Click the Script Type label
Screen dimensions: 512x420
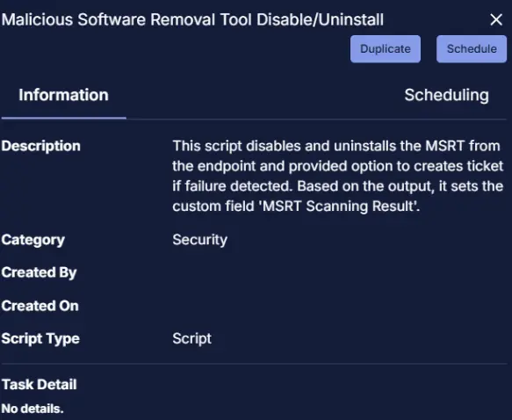pyautogui.click(x=40, y=338)
